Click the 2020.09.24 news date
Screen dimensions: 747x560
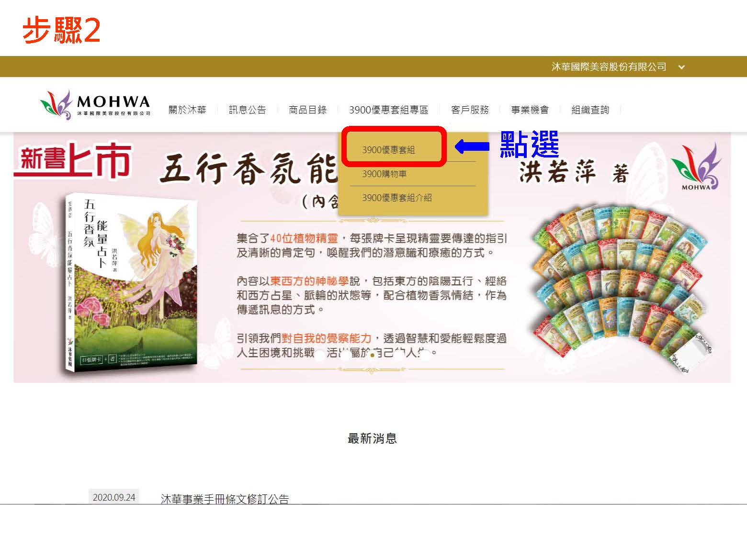coord(114,497)
